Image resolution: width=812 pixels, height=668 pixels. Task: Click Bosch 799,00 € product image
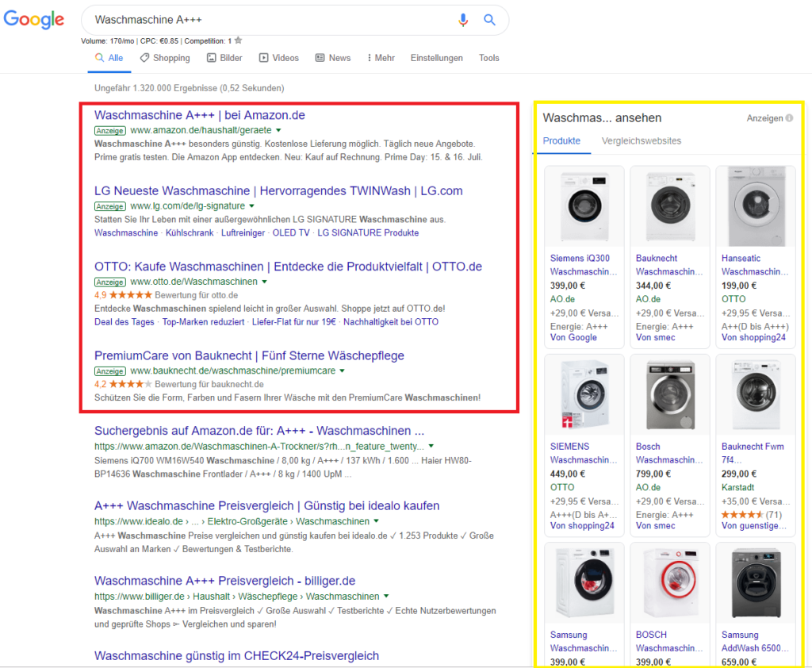click(670, 394)
